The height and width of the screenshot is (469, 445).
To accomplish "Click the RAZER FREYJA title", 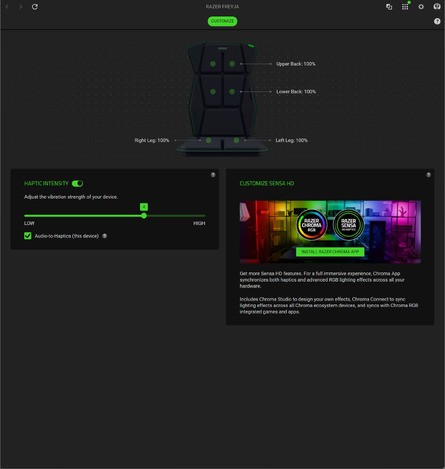I will coord(222,7).
